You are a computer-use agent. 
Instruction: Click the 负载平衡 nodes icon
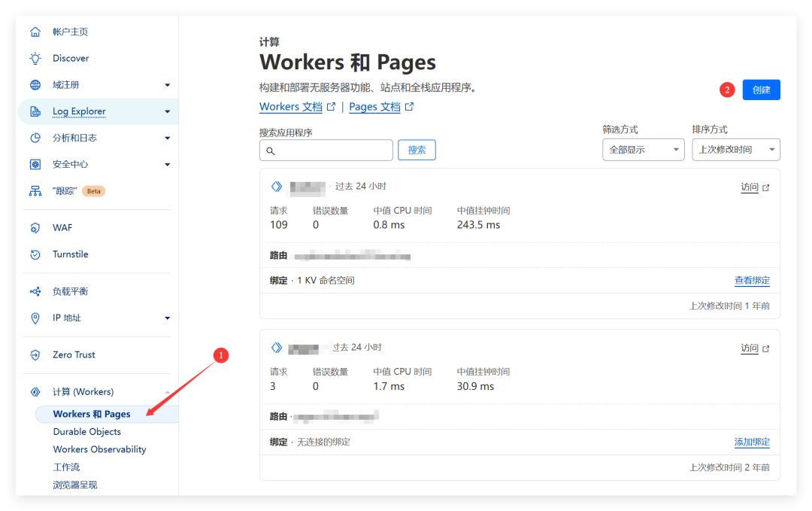[35, 292]
